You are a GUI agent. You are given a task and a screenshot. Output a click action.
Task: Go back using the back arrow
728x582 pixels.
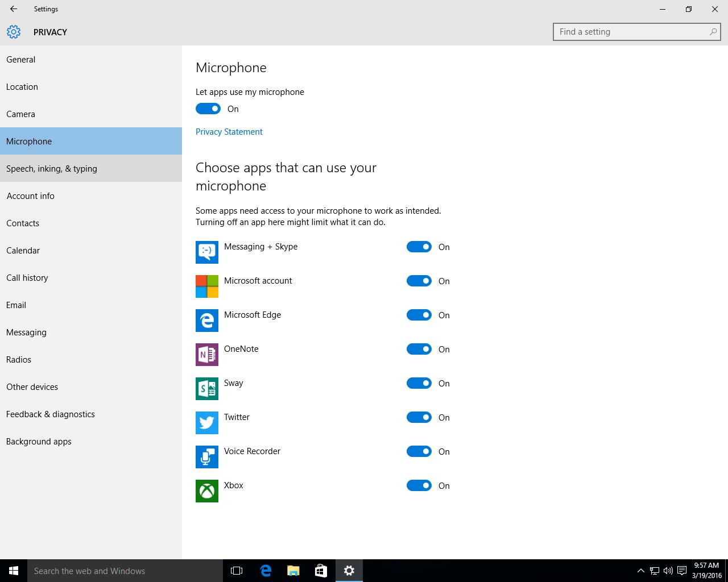click(x=14, y=9)
